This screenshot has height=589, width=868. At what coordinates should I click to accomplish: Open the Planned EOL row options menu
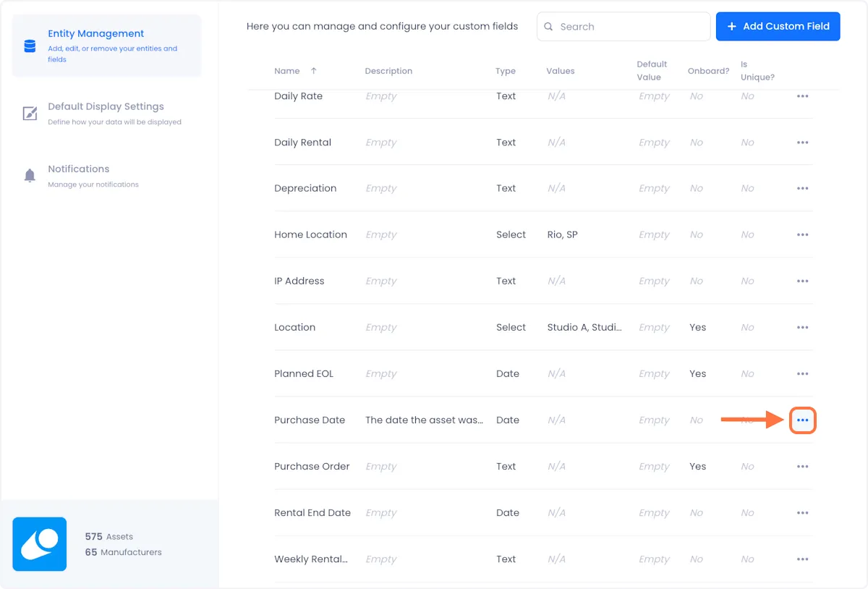pyautogui.click(x=802, y=373)
